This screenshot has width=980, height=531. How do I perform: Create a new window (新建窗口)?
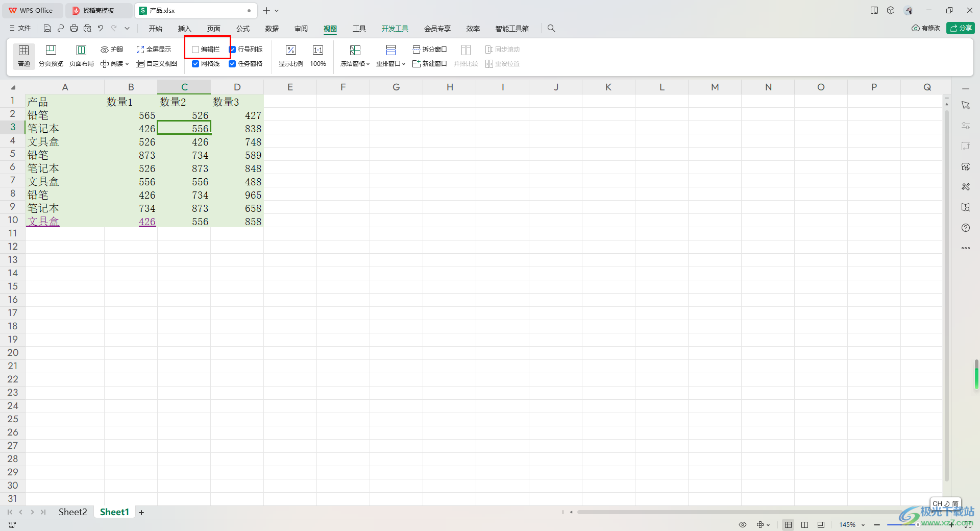[430, 64]
